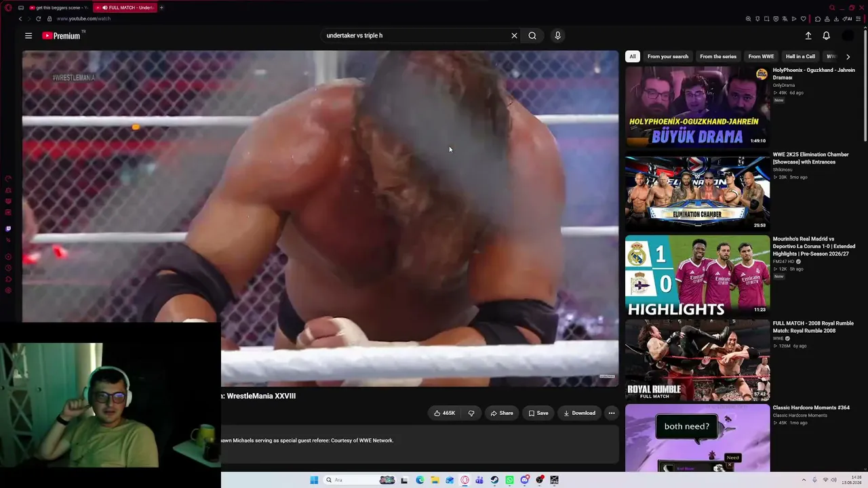Image resolution: width=868 pixels, height=488 pixels.
Task: Open the BÜYÜK DRAMA video thumbnail
Action: pos(697,107)
